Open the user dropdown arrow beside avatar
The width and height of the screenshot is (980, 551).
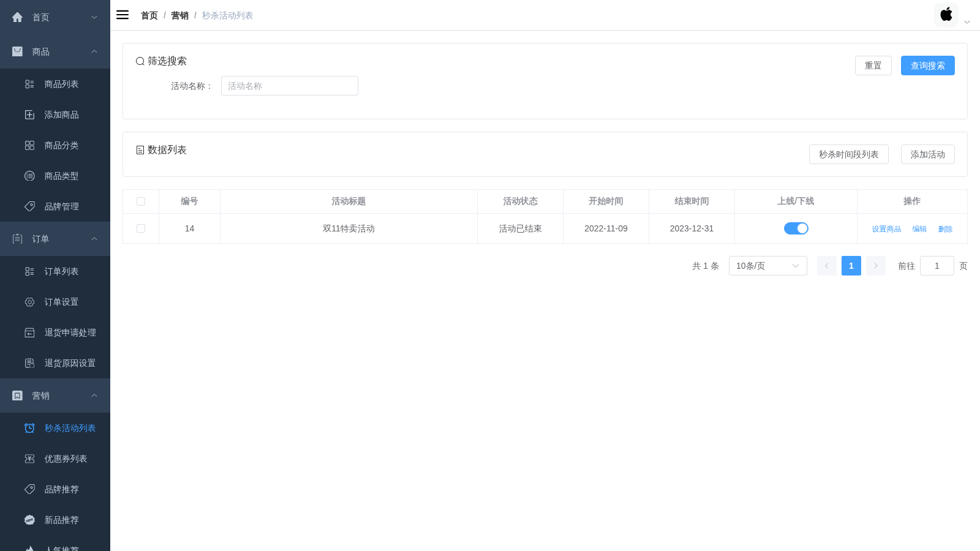coord(967,22)
